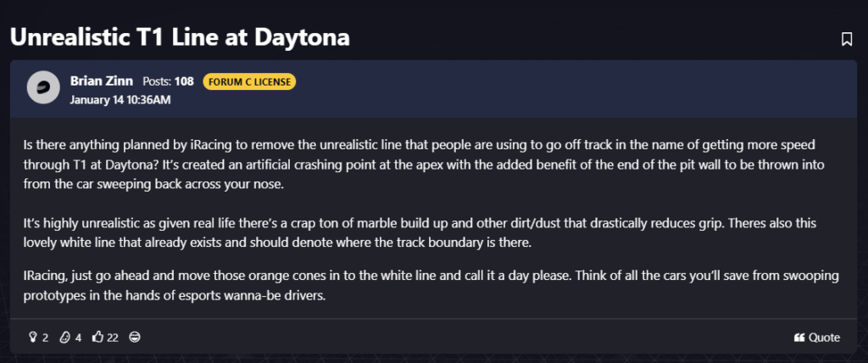Open Brian Zinn's avatar image
The image size is (868, 363).
coord(43,87)
